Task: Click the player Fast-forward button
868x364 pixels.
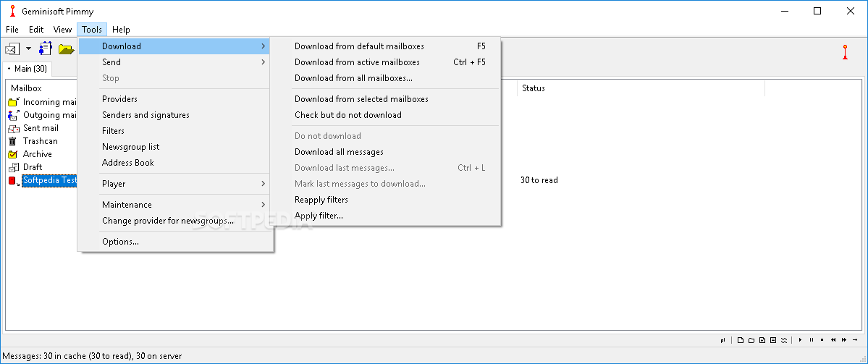Action: pos(844,340)
